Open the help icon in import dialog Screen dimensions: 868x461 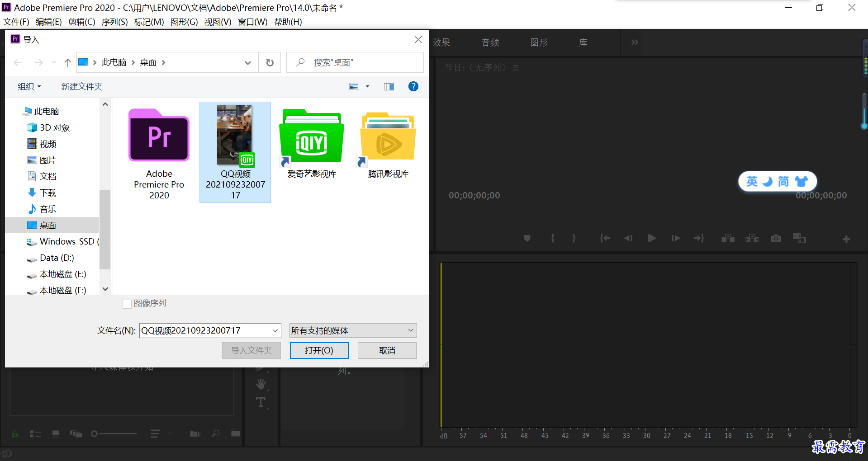pos(413,86)
